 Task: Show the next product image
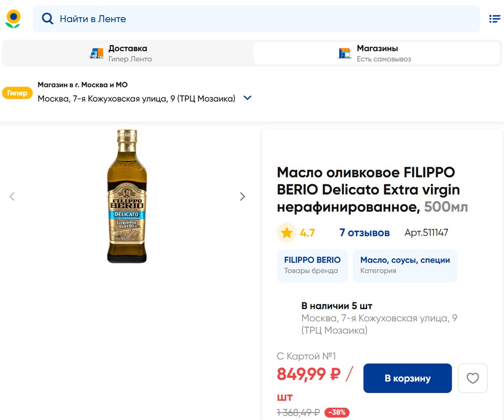[x=242, y=197]
